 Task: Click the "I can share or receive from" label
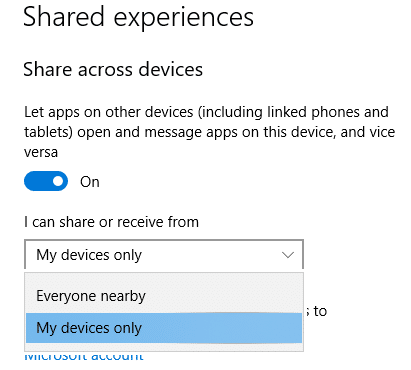tap(111, 222)
